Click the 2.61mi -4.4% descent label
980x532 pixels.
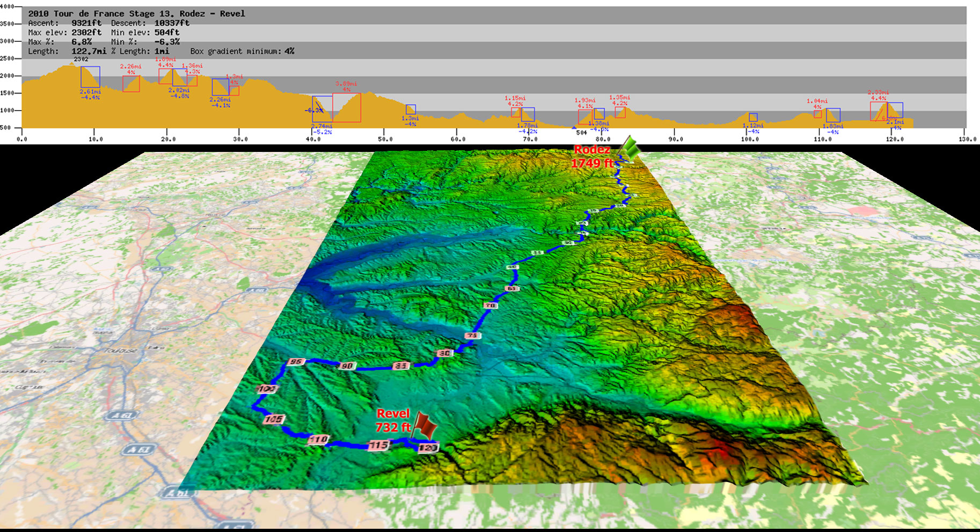click(x=90, y=94)
